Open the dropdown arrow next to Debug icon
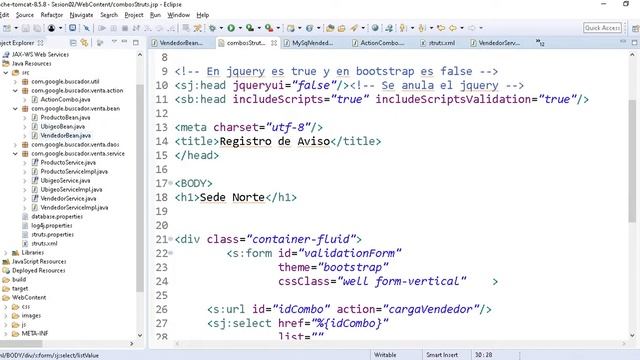 coord(221,28)
